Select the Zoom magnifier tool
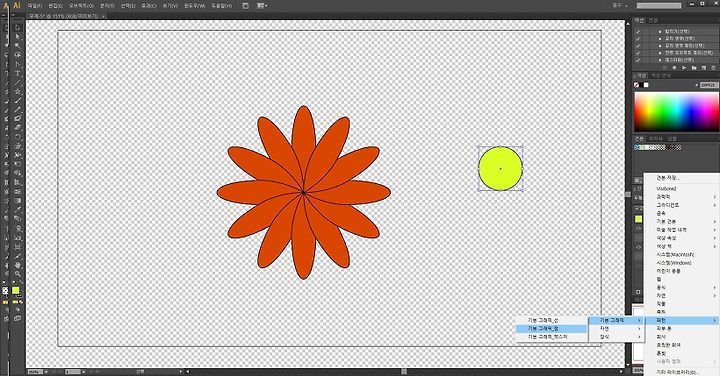Viewport: 720px width, 376px height. [18, 274]
